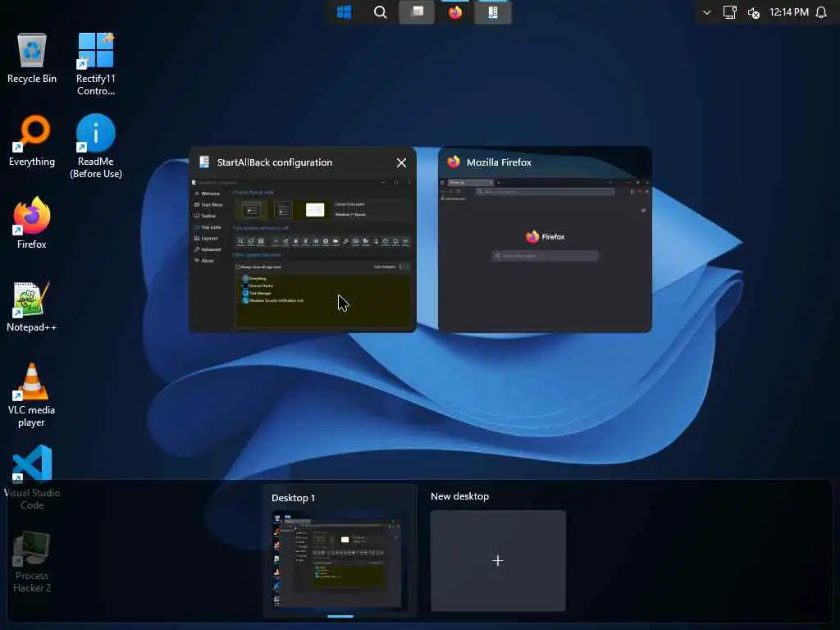Select the ReadMe (Before Use) shortcut
The height and width of the screenshot is (630, 840).
tap(96, 146)
